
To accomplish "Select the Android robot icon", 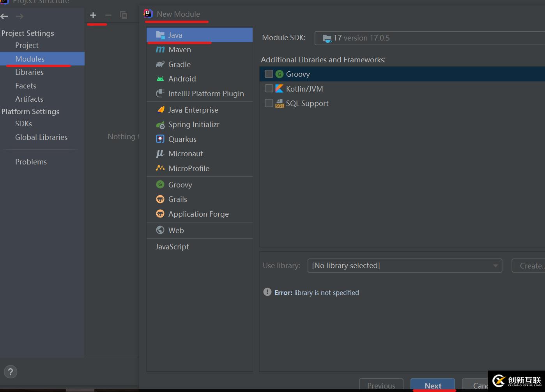I will (x=160, y=79).
